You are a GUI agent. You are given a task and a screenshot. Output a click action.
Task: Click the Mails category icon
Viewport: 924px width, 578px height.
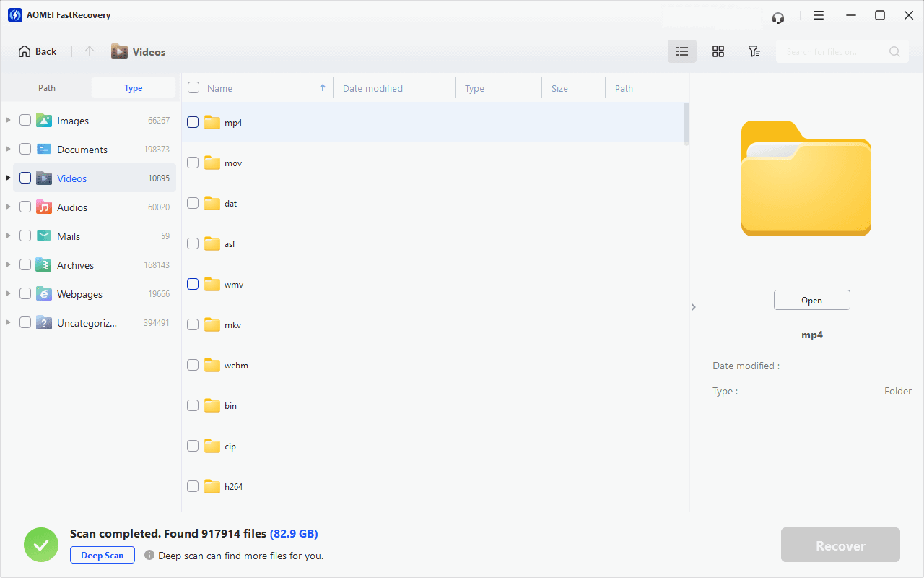click(44, 236)
